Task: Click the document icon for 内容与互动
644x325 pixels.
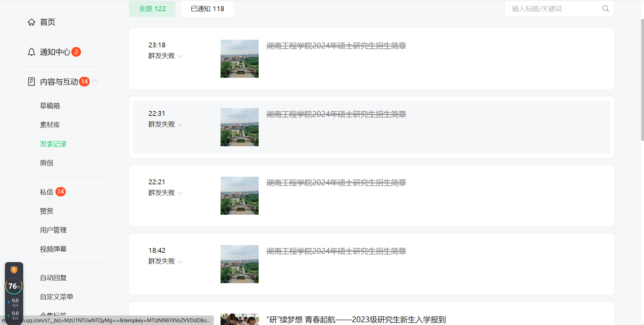Action: point(32,82)
